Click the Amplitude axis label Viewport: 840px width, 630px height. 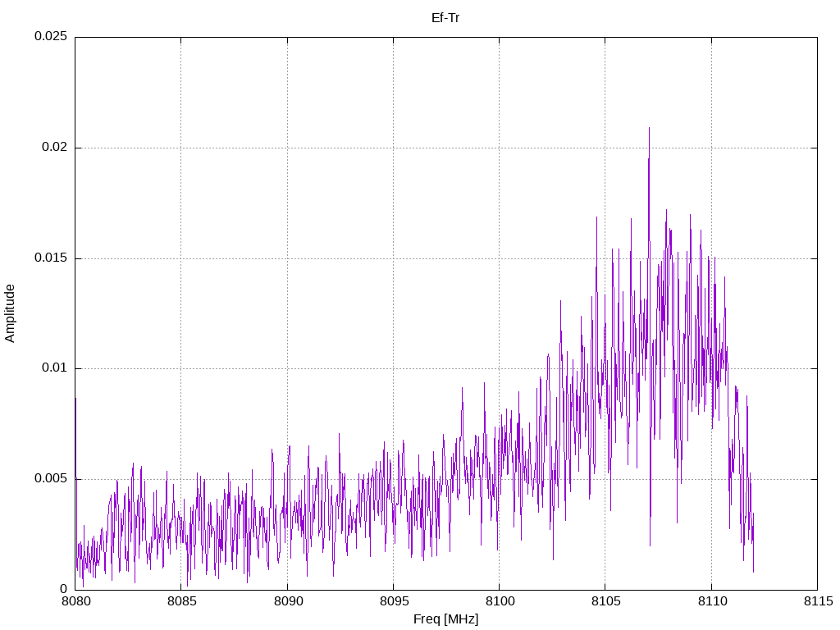pyautogui.click(x=10, y=313)
